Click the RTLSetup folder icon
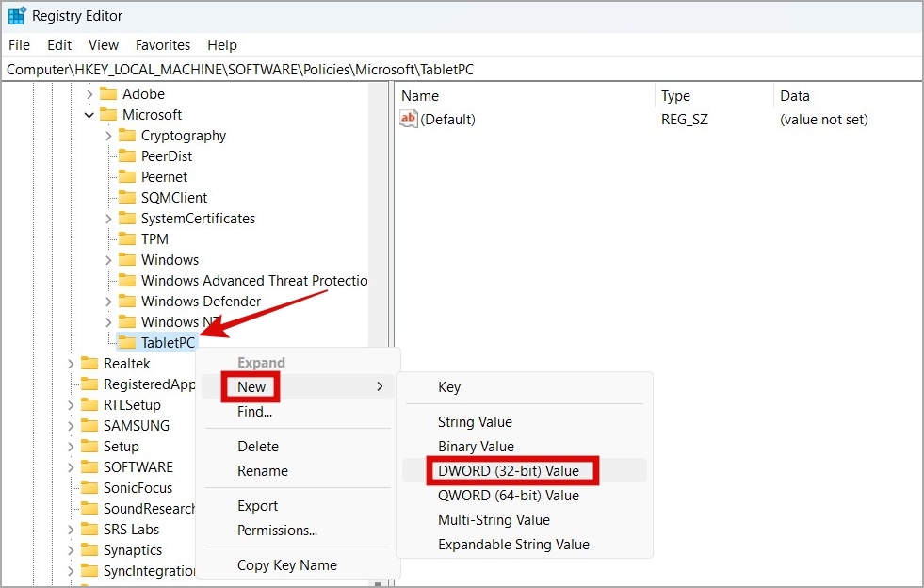Viewport: 924px width, 588px height. click(89, 404)
